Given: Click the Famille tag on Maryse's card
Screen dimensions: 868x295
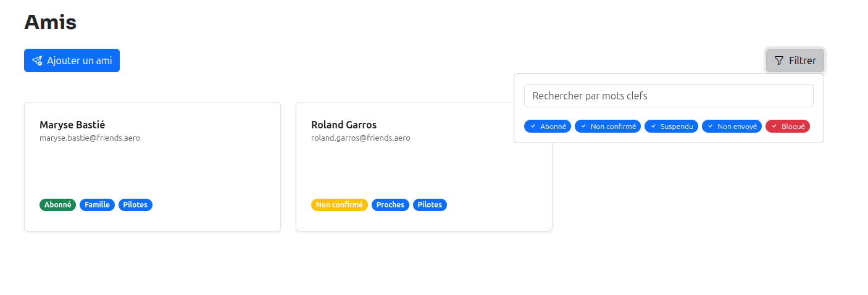Looking at the screenshot, I should pyautogui.click(x=97, y=205).
